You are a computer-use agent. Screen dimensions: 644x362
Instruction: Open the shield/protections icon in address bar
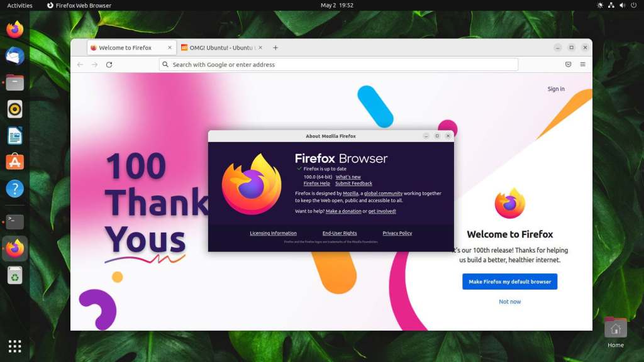coord(568,64)
